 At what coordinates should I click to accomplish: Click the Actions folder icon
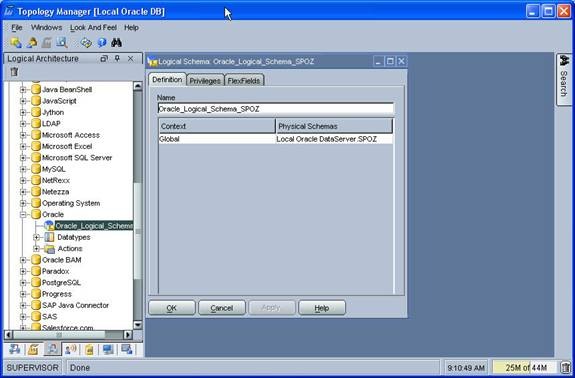pyautogui.click(x=49, y=249)
